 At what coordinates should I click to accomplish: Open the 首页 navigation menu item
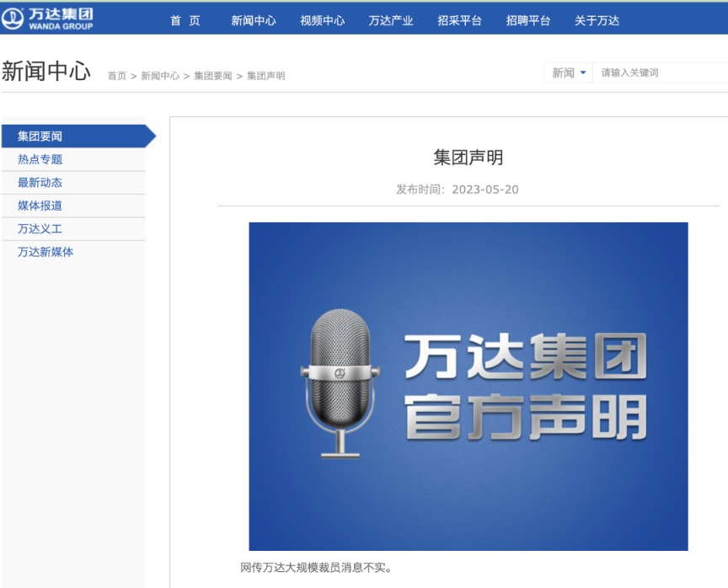coord(185,21)
